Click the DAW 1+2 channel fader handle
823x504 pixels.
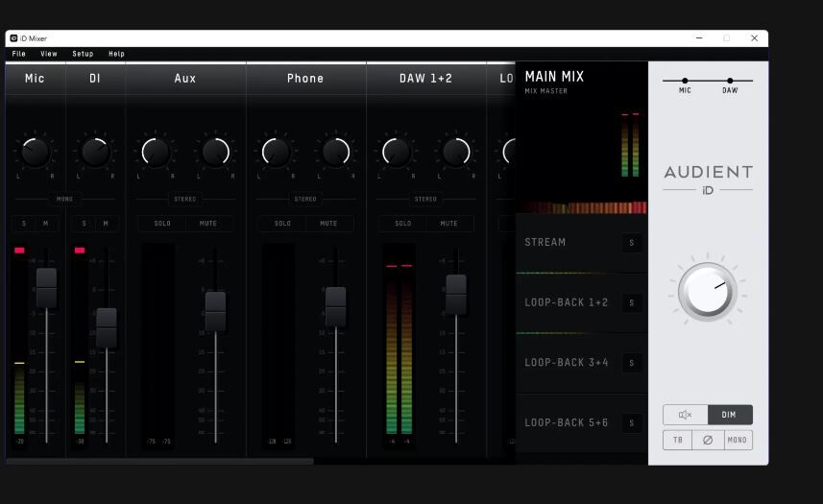[456, 293]
